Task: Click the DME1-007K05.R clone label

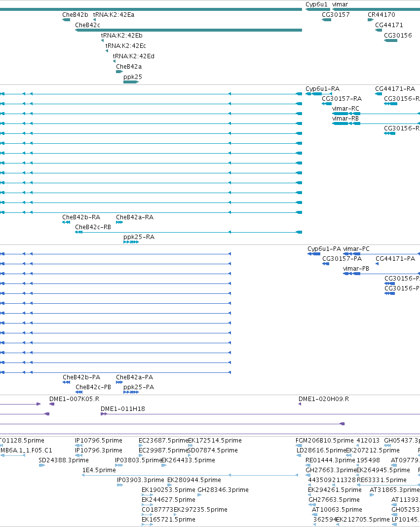Action: tap(74, 399)
